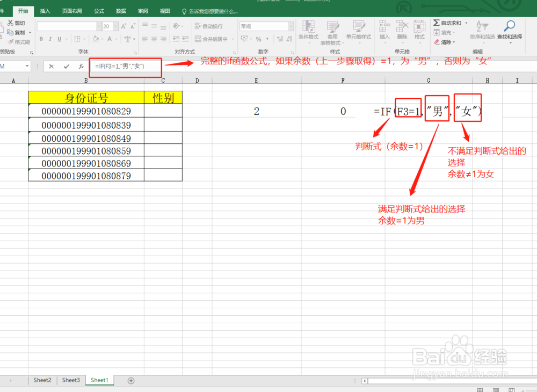The image size is (537, 392).
Task: Open the font size dropdown arrow
Action: pos(116,26)
